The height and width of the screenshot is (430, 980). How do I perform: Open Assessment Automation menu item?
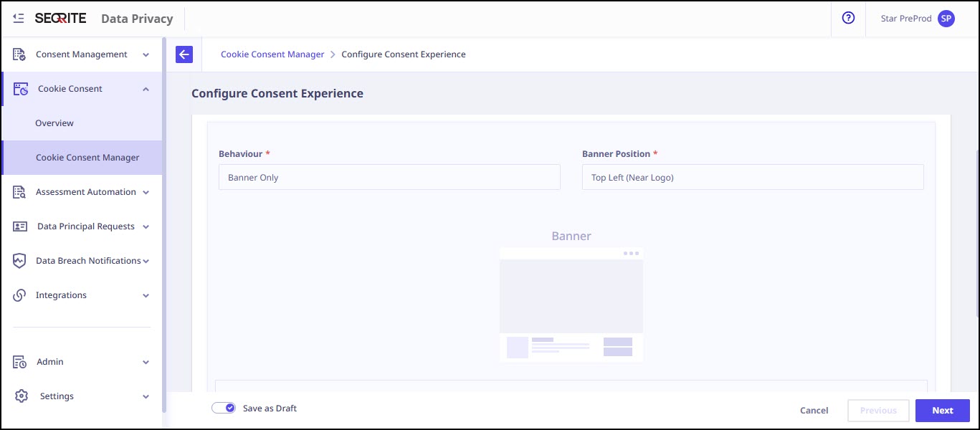[x=81, y=192]
